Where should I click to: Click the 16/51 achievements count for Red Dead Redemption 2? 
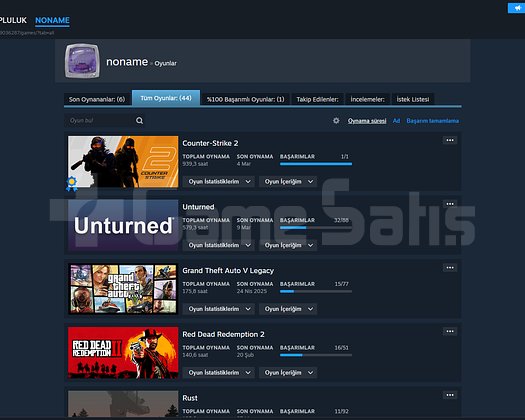tap(342, 348)
